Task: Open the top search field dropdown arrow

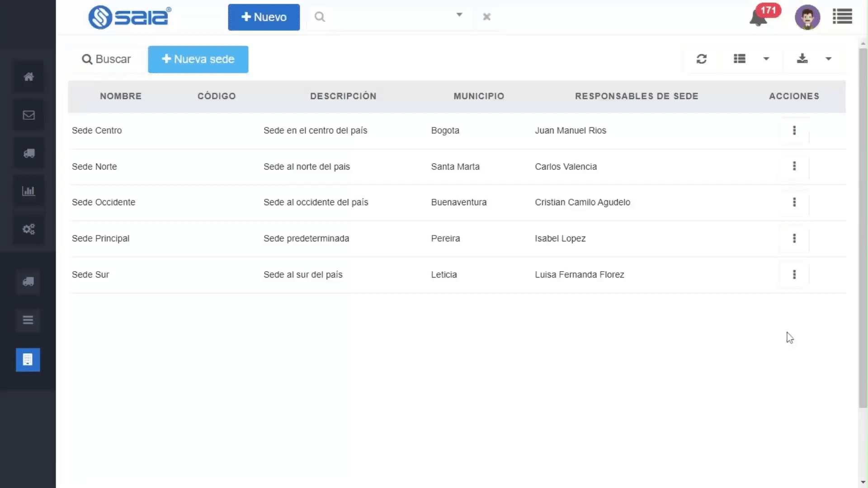Action: coord(459,15)
